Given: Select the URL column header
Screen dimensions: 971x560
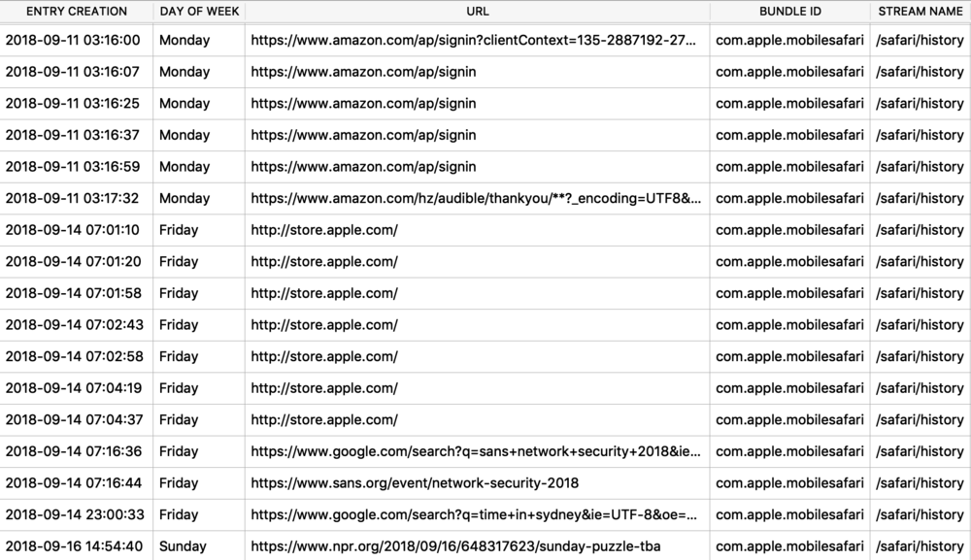Looking at the screenshot, I should [x=477, y=11].
